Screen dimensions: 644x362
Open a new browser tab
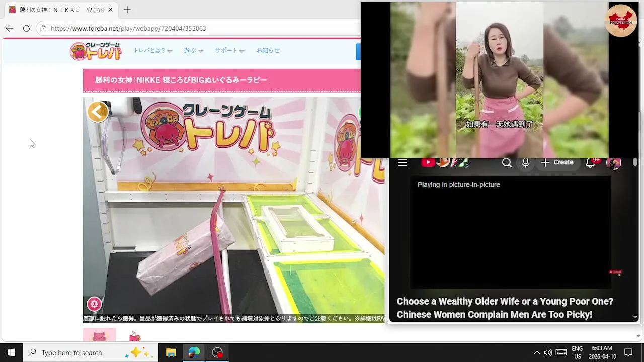point(127,10)
